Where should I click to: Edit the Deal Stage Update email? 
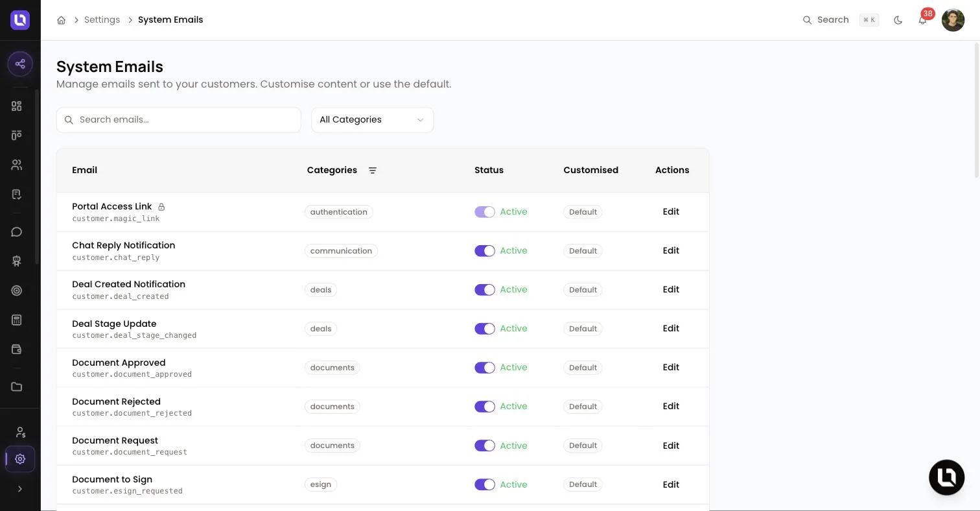click(x=671, y=329)
